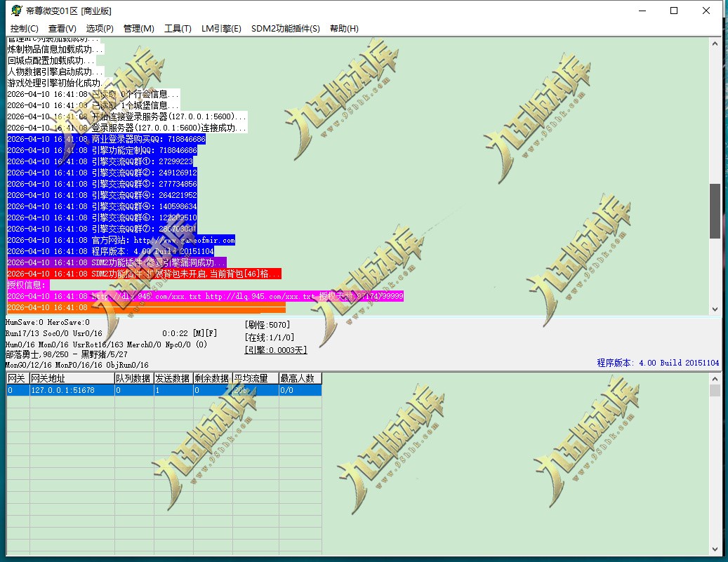Click the gateway table scroll down arrow
Viewport: 728px width, 562px height.
click(715, 549)
